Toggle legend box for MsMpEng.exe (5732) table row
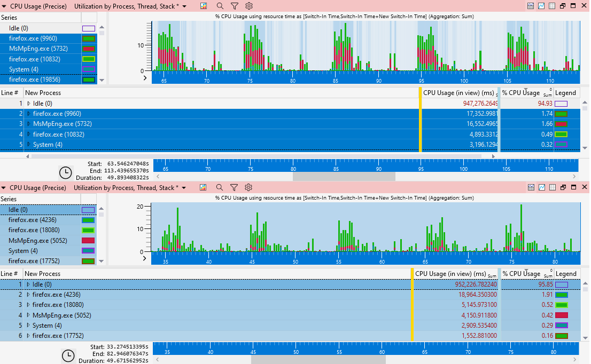 click(561, 124)
